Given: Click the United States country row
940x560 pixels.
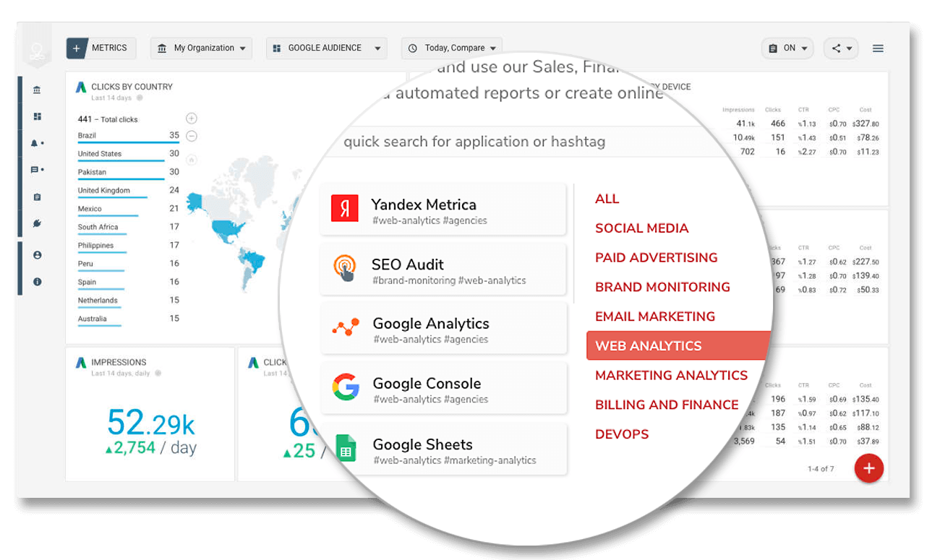Looking at the screenshot, I should coord(129,155).
